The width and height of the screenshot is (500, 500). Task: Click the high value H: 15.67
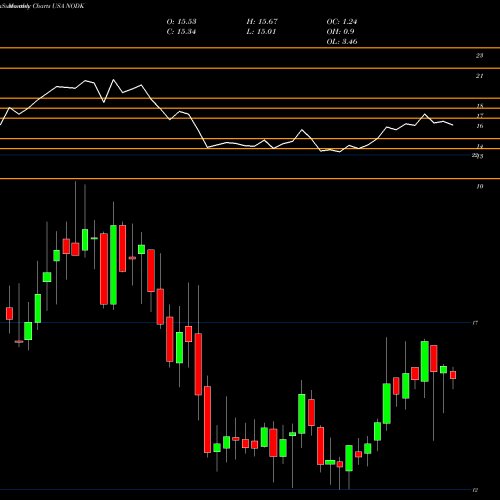[x=262, y=22]
